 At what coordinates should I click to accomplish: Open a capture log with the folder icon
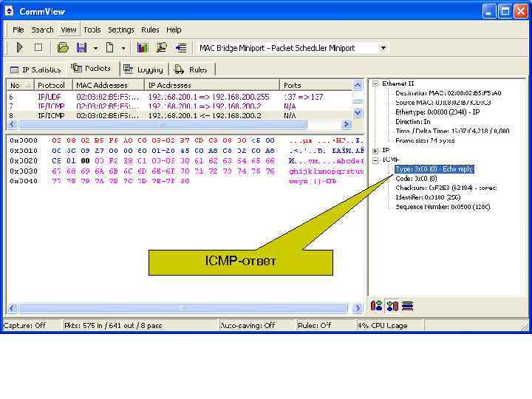63,47
